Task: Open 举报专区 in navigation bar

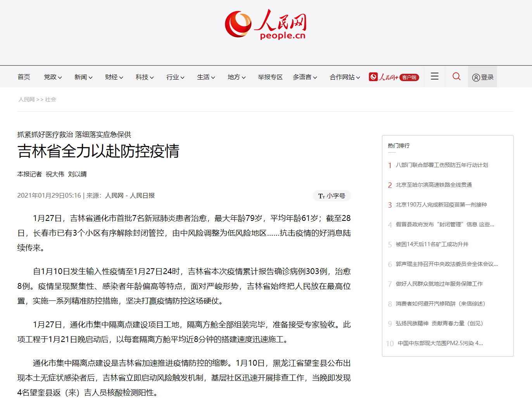Action: coord(270,77)
